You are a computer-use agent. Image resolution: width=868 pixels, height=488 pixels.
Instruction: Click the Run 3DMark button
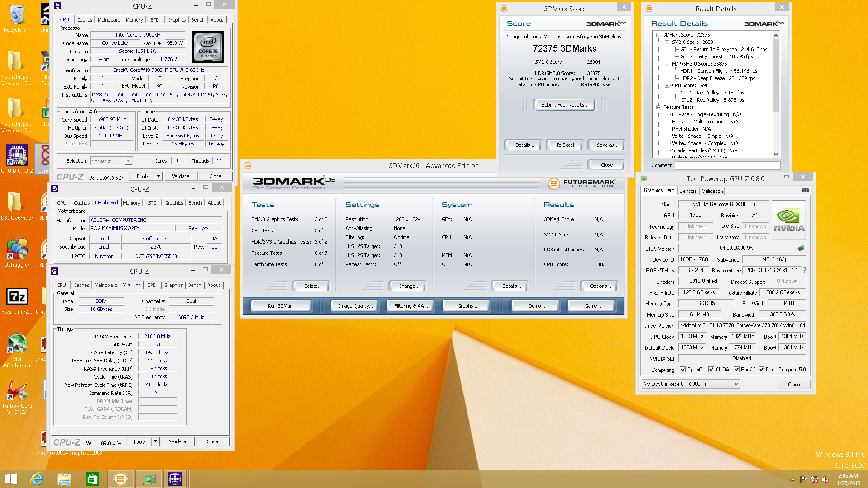tap(281, 306)
